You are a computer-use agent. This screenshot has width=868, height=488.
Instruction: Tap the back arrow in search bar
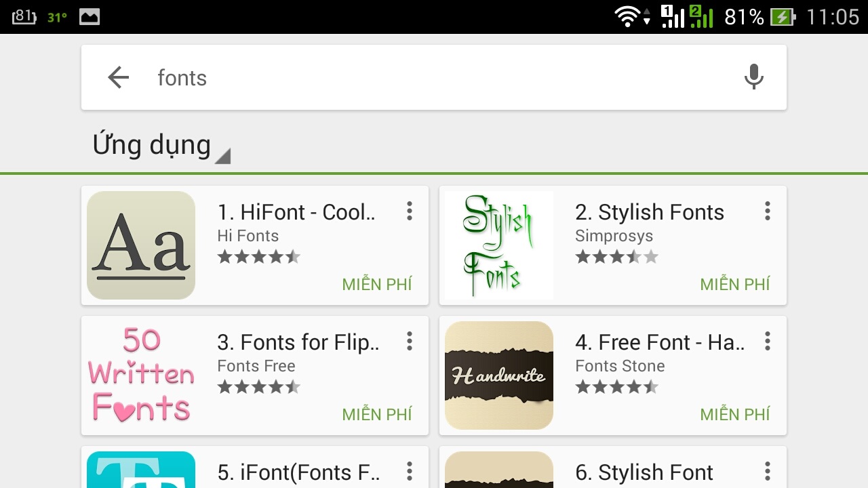119,77
